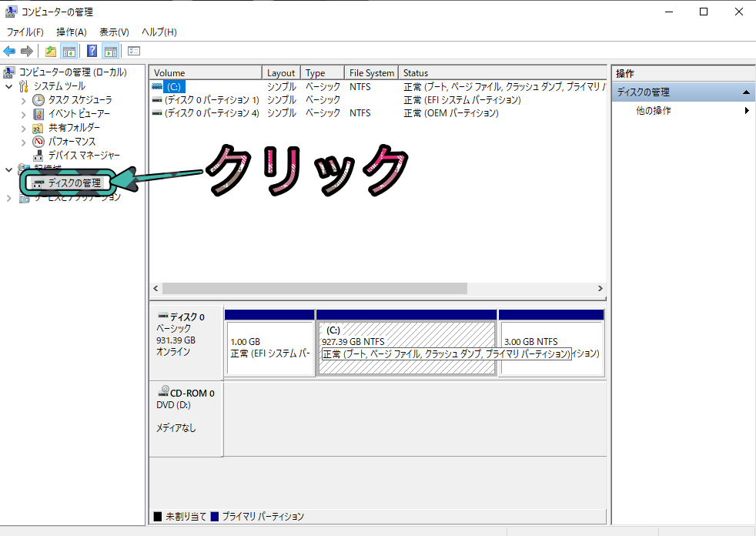Click the EFI システム パーティション status text
756x536 pixels.
pos(463,100)
